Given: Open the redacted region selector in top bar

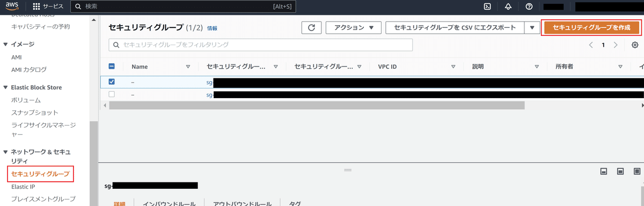Looking at the screenshot, I should 553,6.
